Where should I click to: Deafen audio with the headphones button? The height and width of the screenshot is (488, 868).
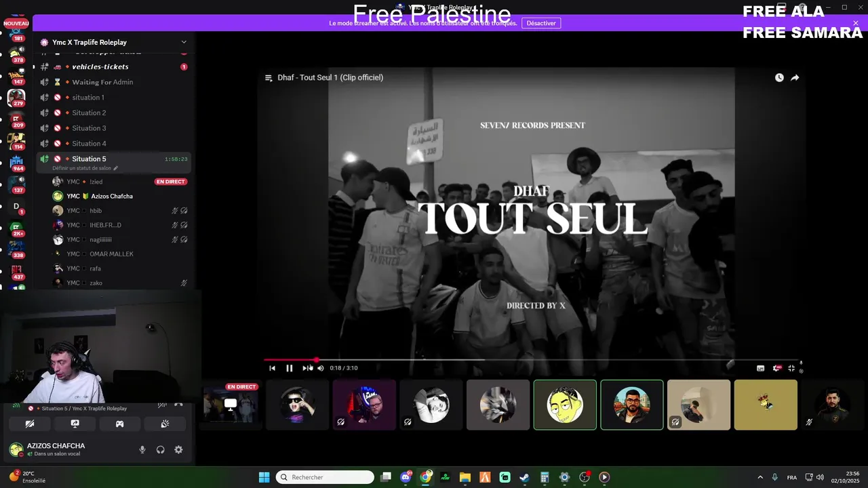tap(161, 449)
